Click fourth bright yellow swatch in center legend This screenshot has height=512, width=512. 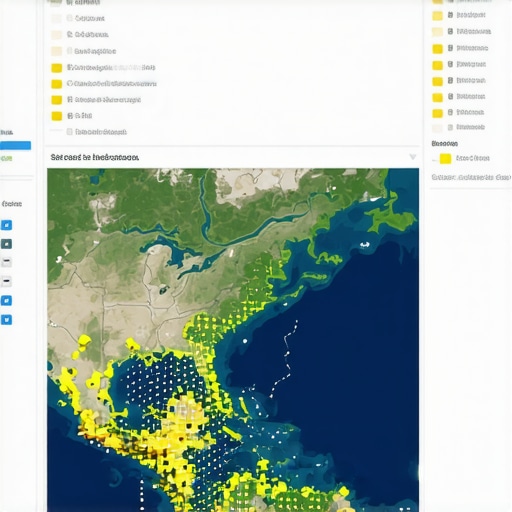56,116
